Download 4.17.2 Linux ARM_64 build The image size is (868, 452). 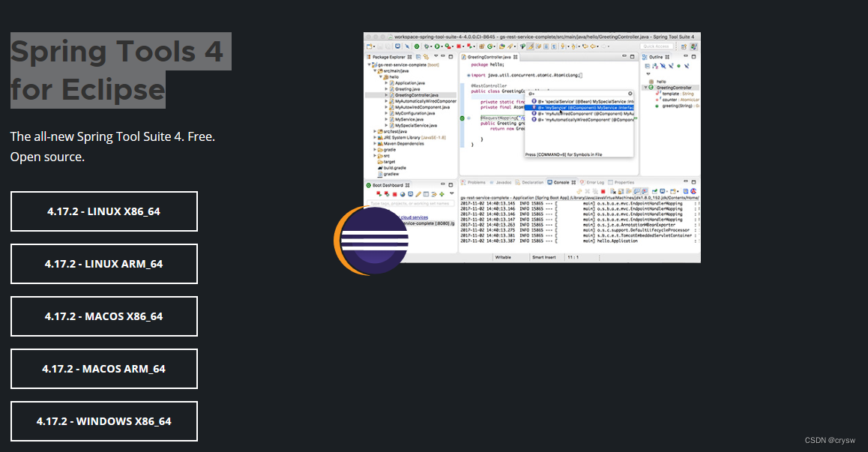104,264
